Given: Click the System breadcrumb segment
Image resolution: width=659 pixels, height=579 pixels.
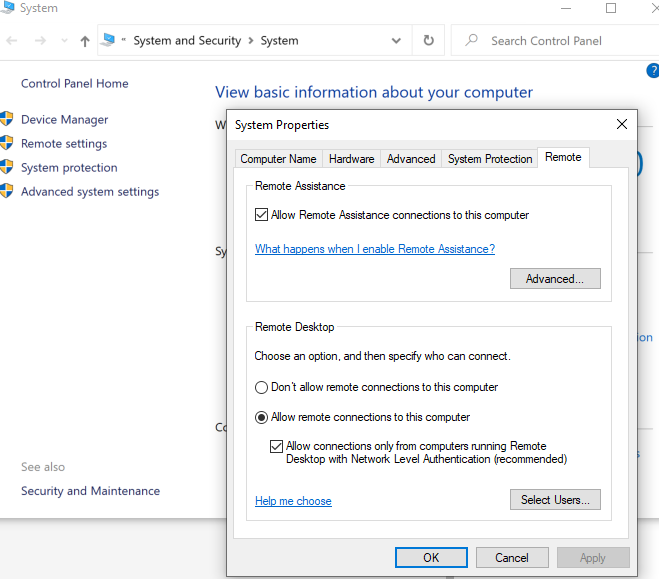Looking at the screenshot, I should tap(279, 41).
